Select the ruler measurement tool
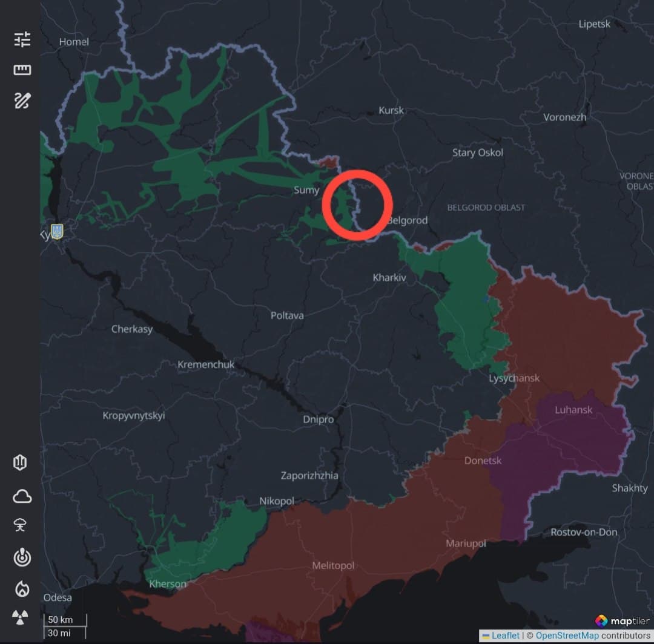Screen dimensions: 654x644 [x=22, y=70]
